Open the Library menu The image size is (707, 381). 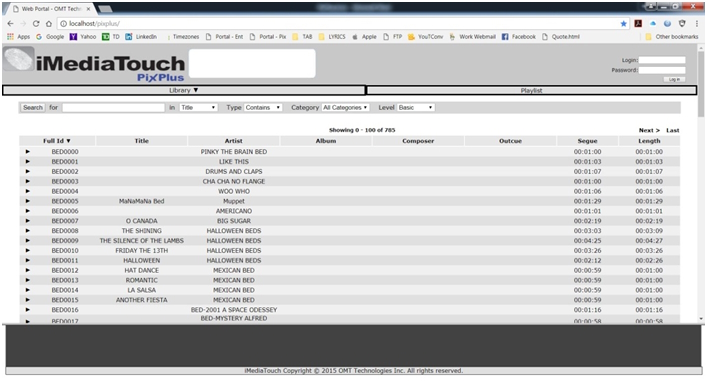click(x=184, y=90)
